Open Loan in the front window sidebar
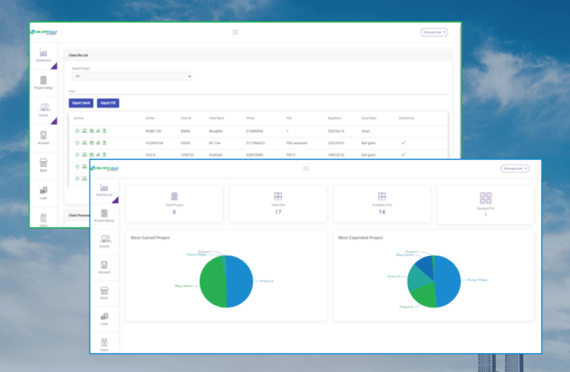 [x=104, y=319]
